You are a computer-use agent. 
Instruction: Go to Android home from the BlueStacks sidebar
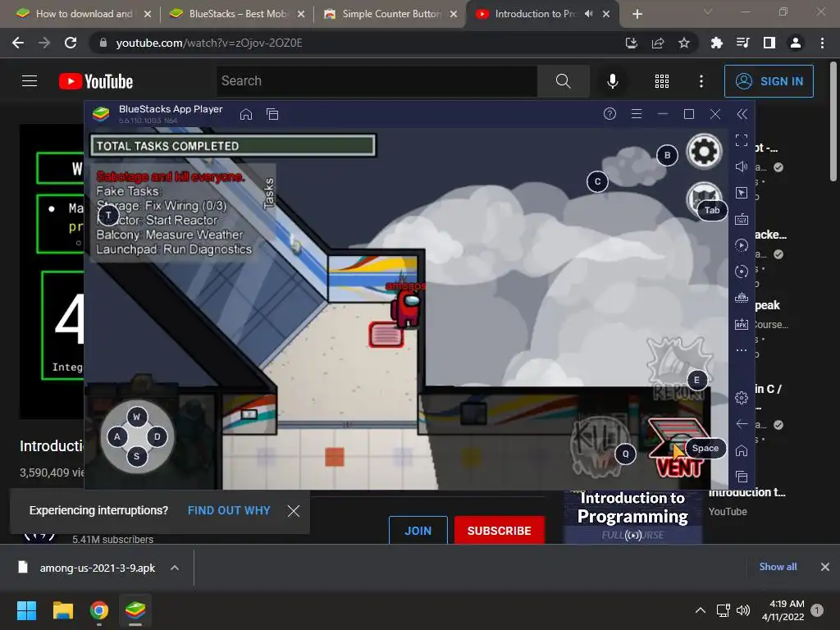[742, 450]
